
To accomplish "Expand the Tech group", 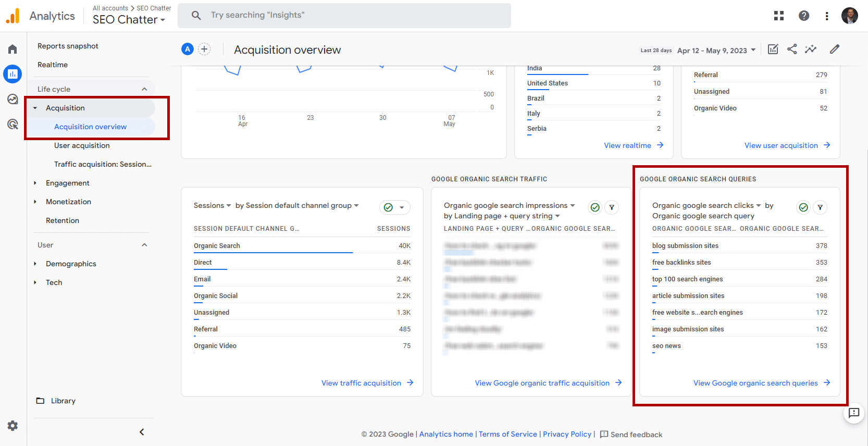I will [35, 282].
